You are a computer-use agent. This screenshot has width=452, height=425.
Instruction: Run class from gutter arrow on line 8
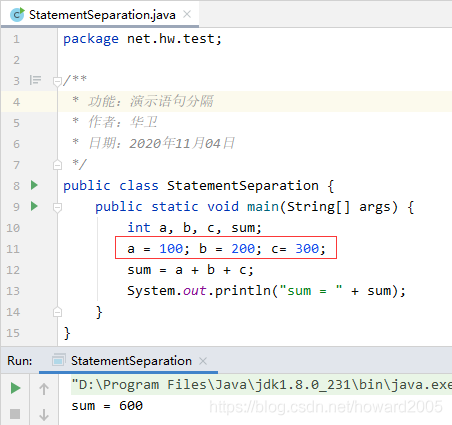click(34, 185)
